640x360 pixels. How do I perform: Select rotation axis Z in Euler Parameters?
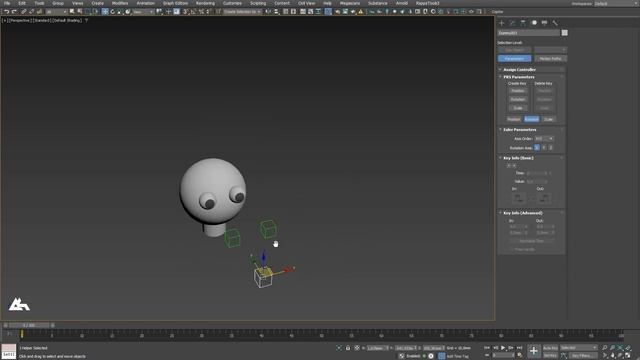point(551,147)
